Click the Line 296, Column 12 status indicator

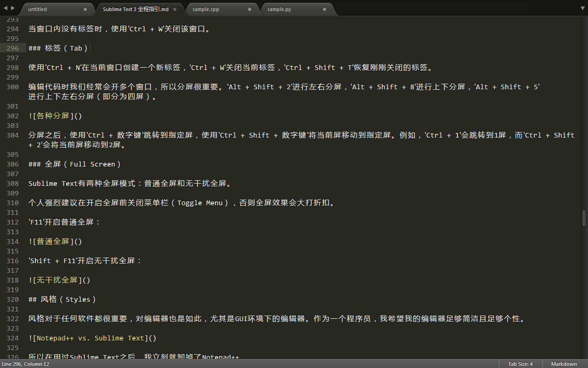25,364
